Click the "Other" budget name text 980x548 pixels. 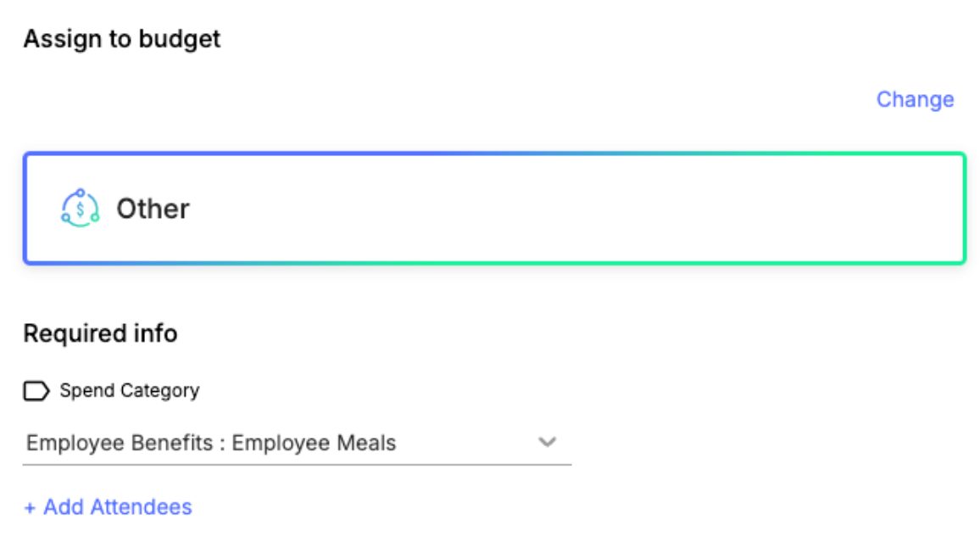click(x=153, y=209)
